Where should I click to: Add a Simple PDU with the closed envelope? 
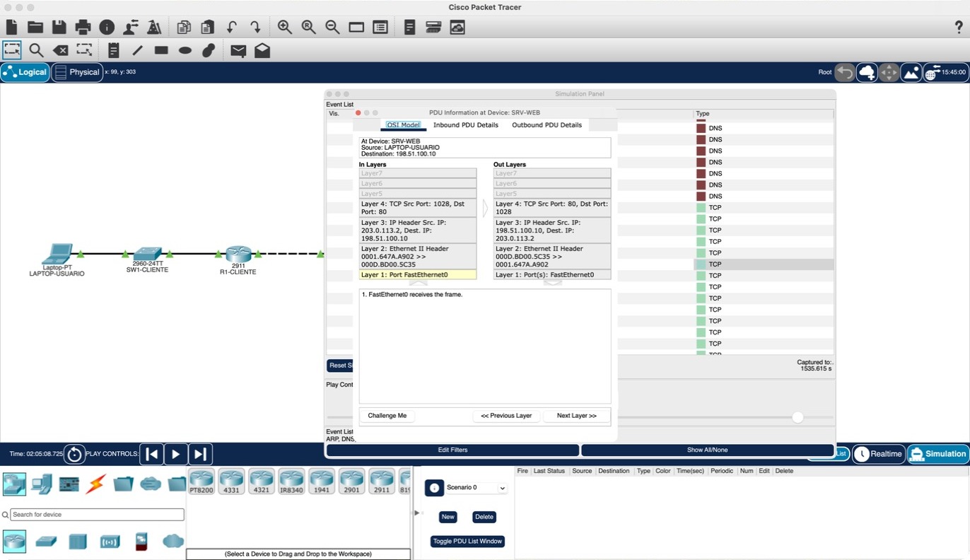coord(238,50)
